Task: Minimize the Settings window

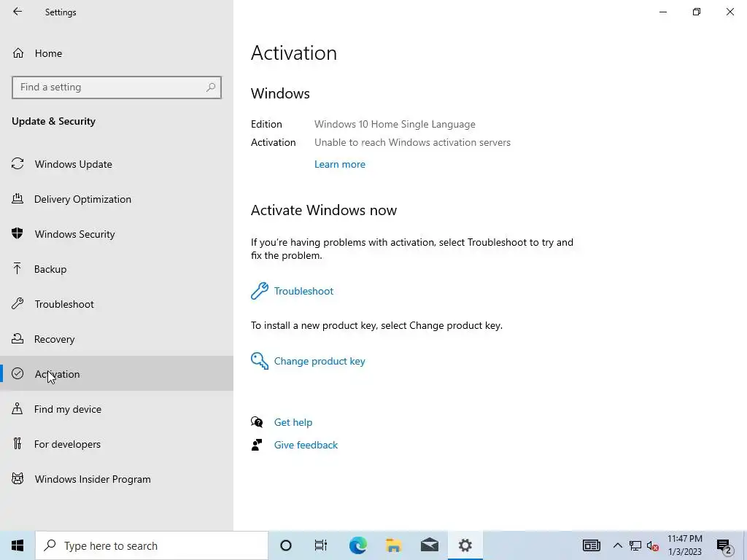Action: pos(663,12)
